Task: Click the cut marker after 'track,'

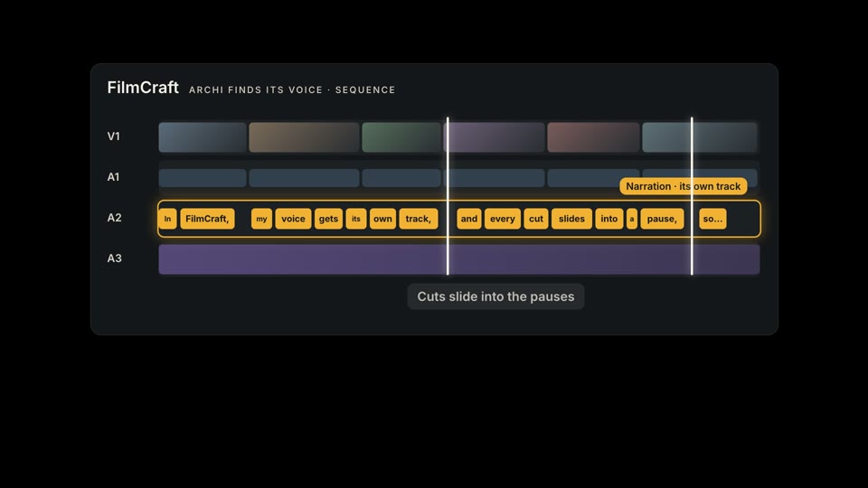Action: 448,196
